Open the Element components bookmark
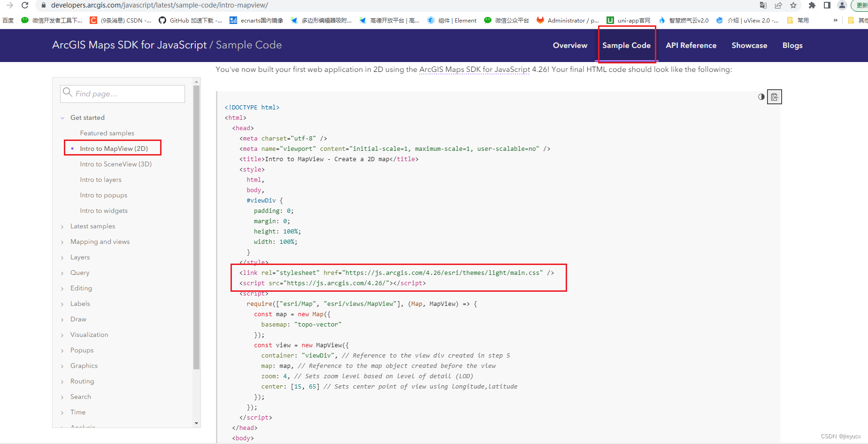 pyautogui.click(x=452, y=20)
